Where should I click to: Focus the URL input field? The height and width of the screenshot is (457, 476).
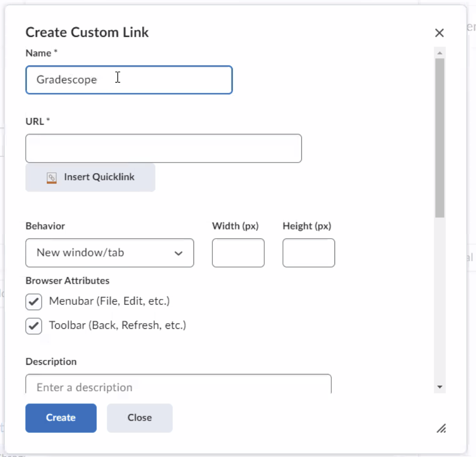pyautogui.click(x=163, y=148)
